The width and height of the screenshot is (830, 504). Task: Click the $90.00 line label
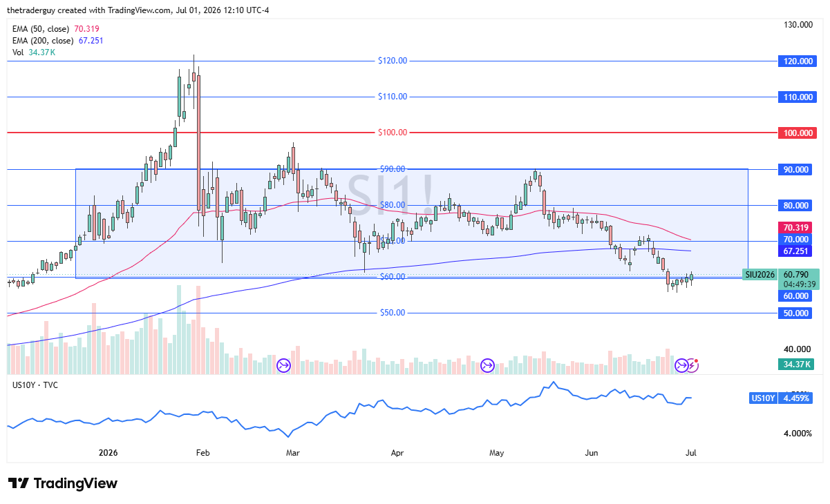tap(393, 168)
